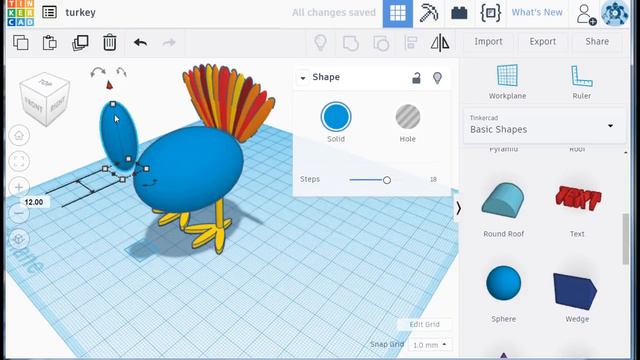The height and width of the screenshot is (360, 640).
Task: Click the Duplicate and repeat icon
Action: pyautogui.click(x=80, y=42)
